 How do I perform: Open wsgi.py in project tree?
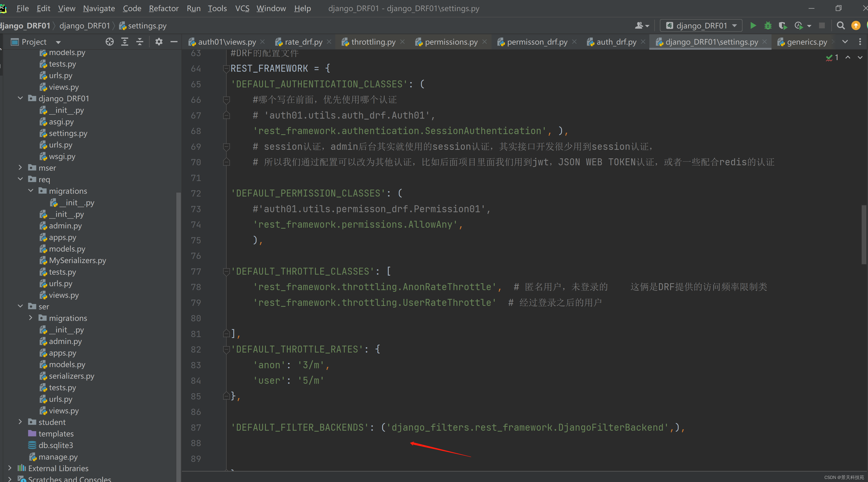pos(62,156)
